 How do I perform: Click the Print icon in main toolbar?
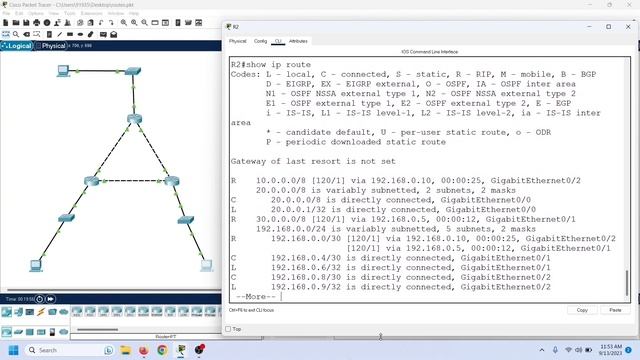[37, 23]
